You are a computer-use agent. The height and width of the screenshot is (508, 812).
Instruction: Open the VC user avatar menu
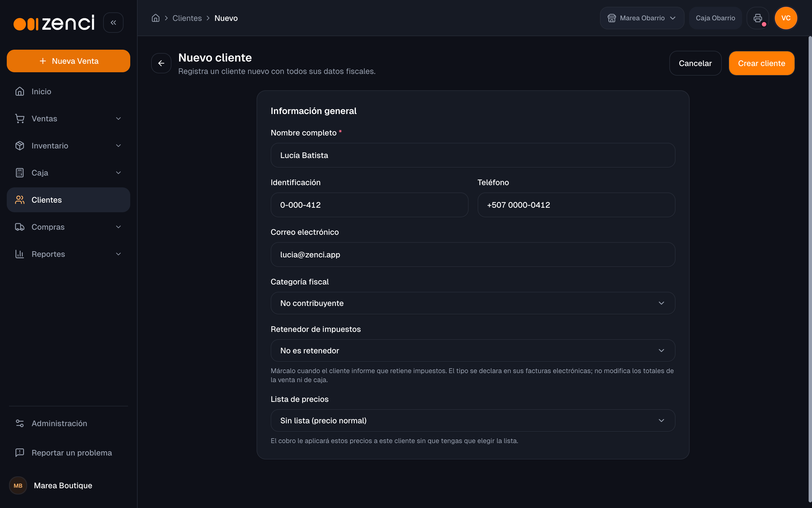786,18
